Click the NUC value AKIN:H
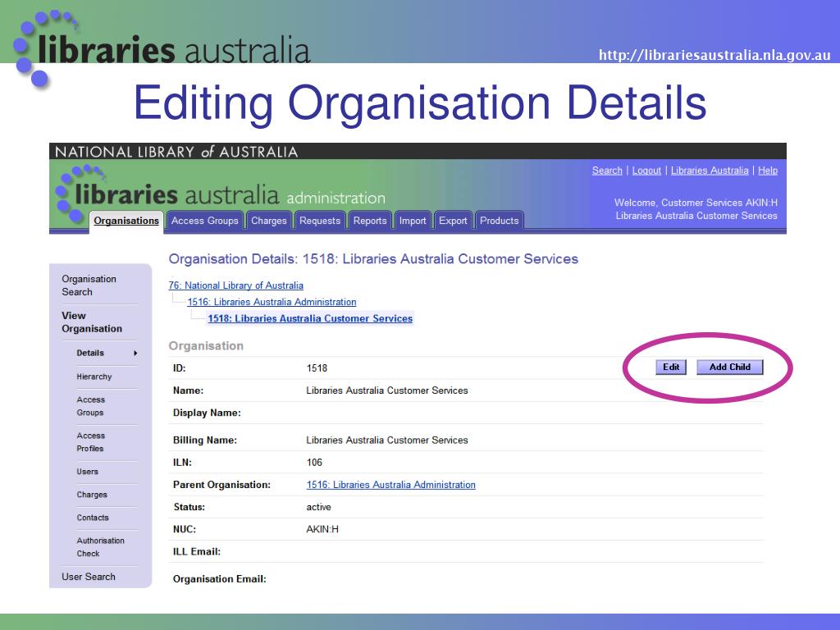The image size is (840, 630). (322, 529)
